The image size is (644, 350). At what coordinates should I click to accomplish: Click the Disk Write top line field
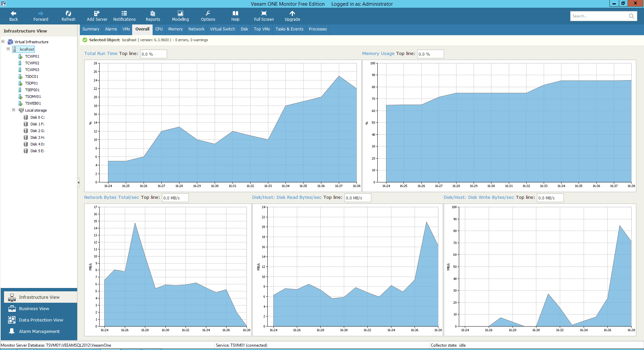pos(550,198)
